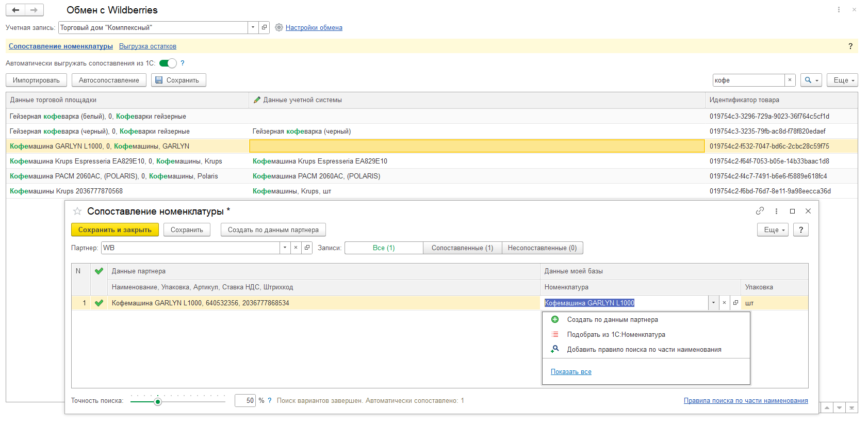
Task: Click the Партнер input field with WB
Action: [x=190, y=248]
